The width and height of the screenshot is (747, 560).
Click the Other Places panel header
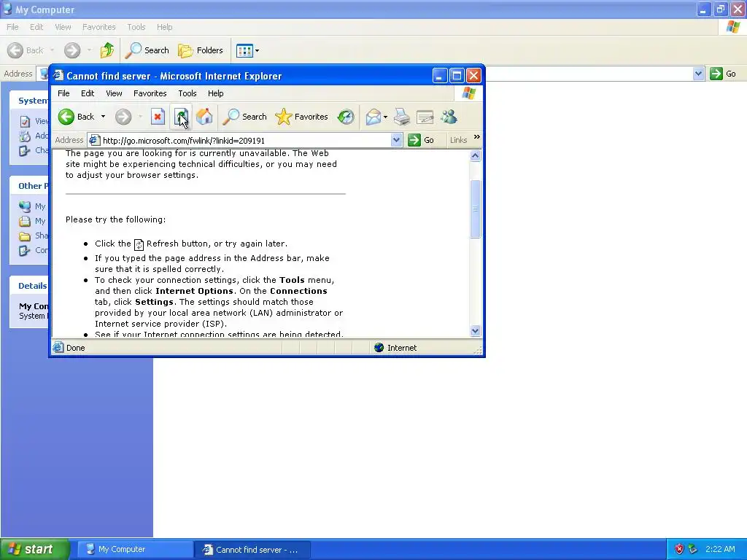pyautogui.click(x=29, y=186)
